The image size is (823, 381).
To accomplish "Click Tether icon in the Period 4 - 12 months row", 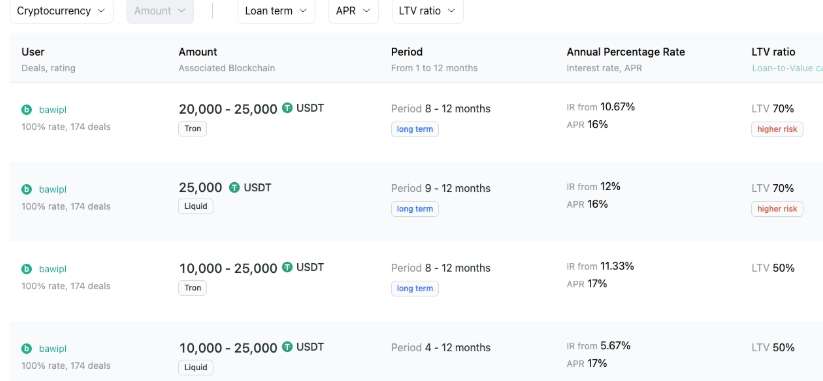I will click(x=287, y=346).
